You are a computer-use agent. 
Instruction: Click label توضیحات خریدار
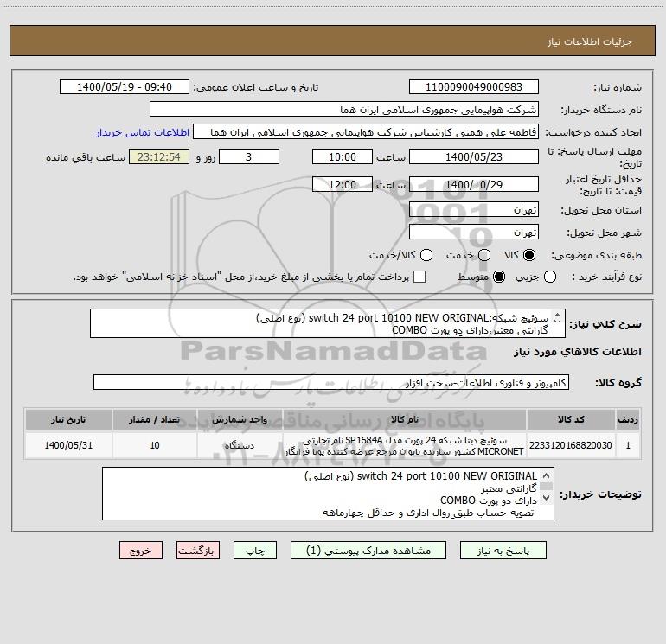[x=600, y=494]
